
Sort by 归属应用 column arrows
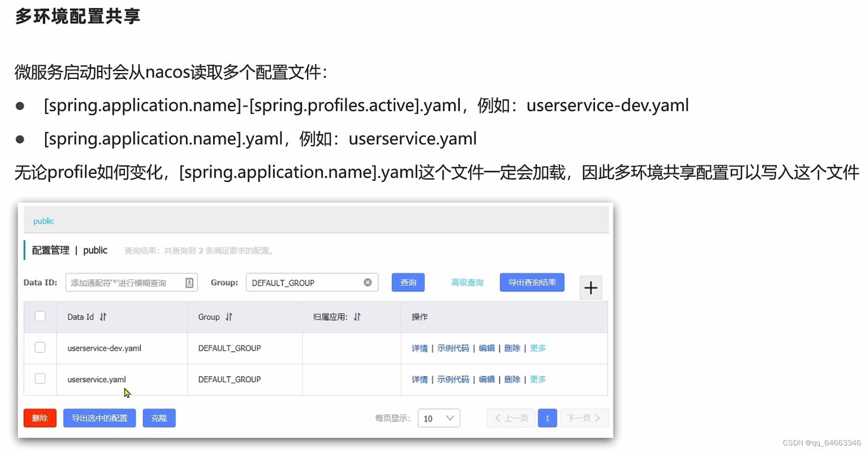coord(357,317)
